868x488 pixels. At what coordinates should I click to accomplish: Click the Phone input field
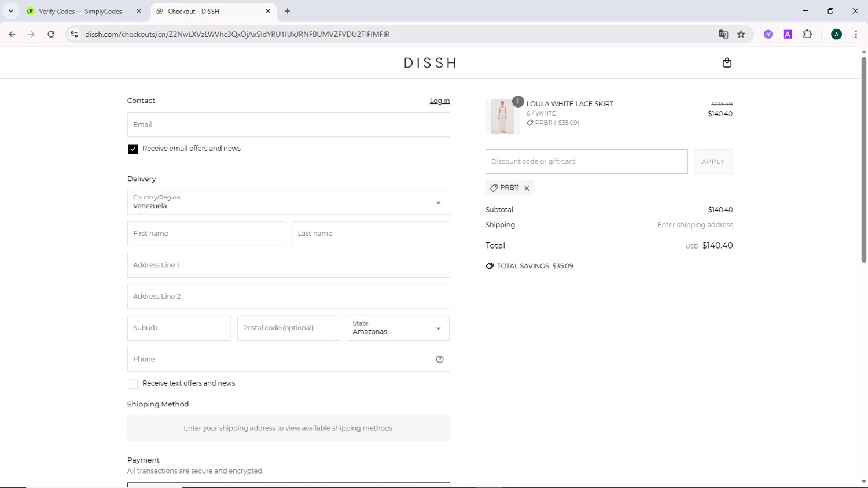(x=288, y=360)
